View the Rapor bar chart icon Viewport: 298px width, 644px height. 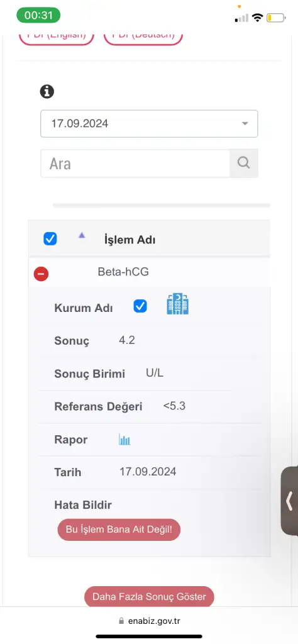pyautogui.click(x=124, y=440)
